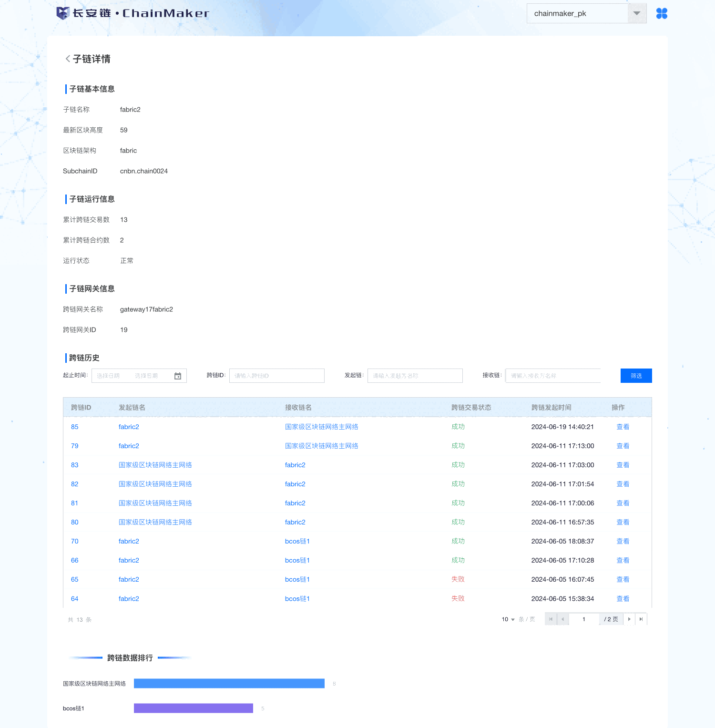715x728 pixels.
Task: Click the calendar icon in date range field
Action: (x=178, y=376)
